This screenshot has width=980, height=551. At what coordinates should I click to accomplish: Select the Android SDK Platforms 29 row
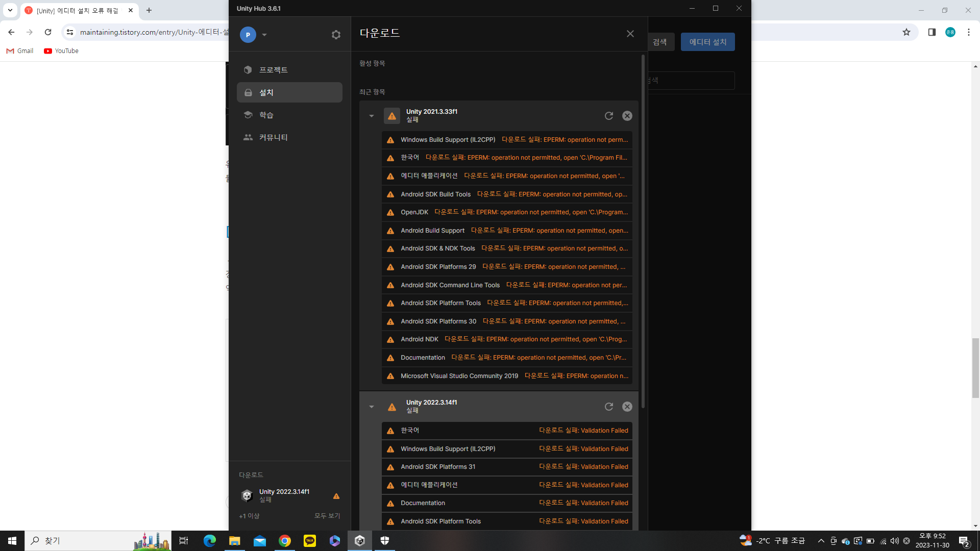(x=507, y=267)
